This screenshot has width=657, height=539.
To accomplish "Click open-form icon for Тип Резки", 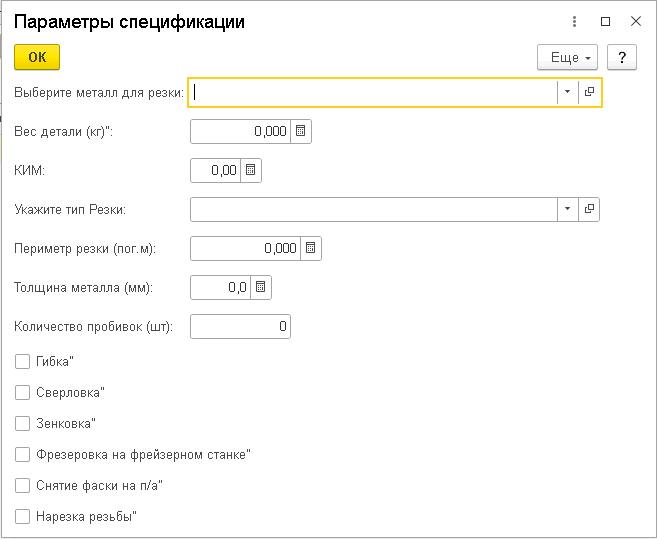I will click(590, 209).
